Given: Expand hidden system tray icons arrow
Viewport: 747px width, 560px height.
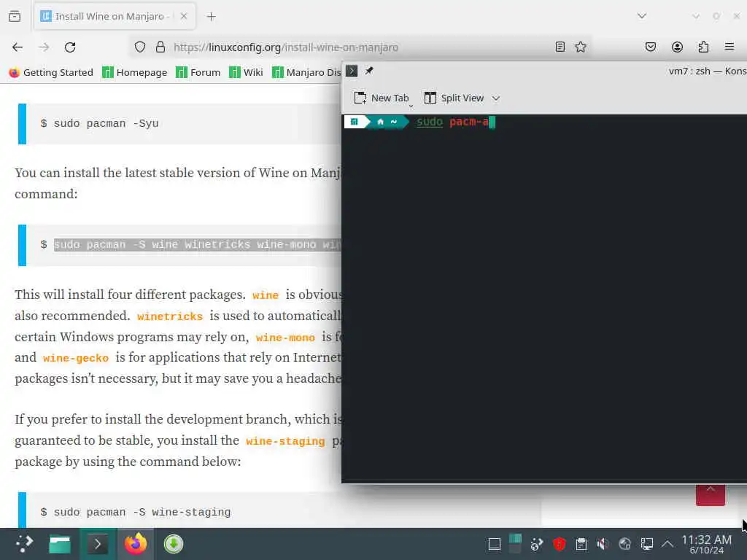Looking at the screenshot, I should [x=668, y=544].
